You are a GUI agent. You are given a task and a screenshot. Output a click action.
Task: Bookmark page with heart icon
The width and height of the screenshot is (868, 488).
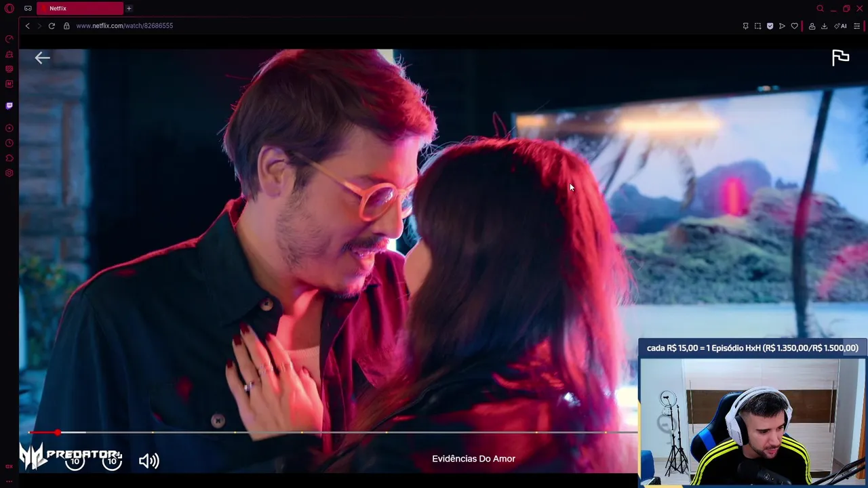click(794, 26)
